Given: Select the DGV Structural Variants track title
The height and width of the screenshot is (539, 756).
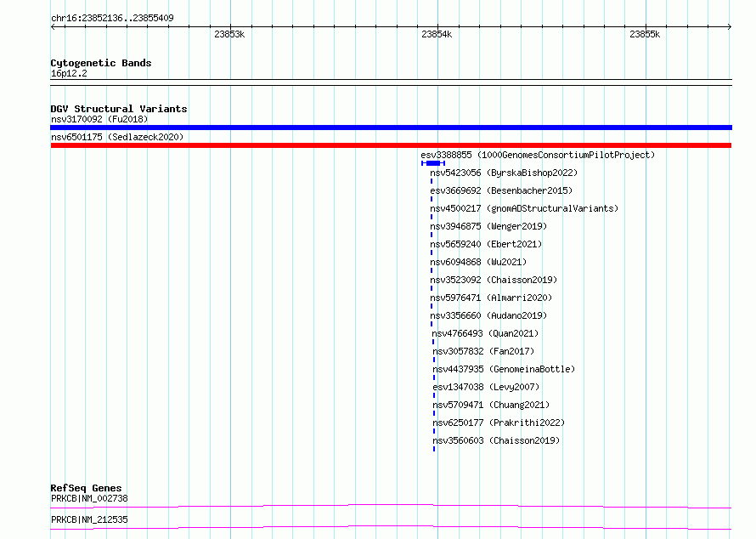Looking at the screenshot, I should click(x=119, y=109).
